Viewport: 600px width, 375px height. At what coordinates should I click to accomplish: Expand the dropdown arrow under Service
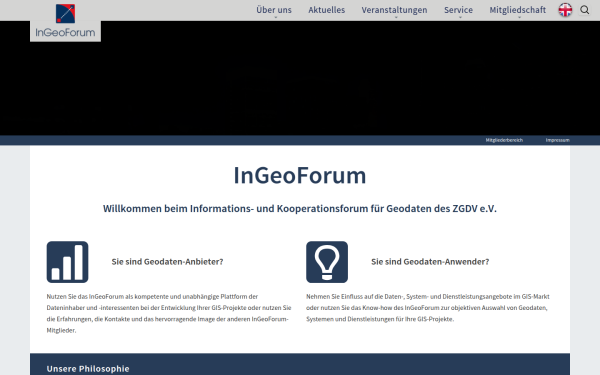tap(460, 17)
